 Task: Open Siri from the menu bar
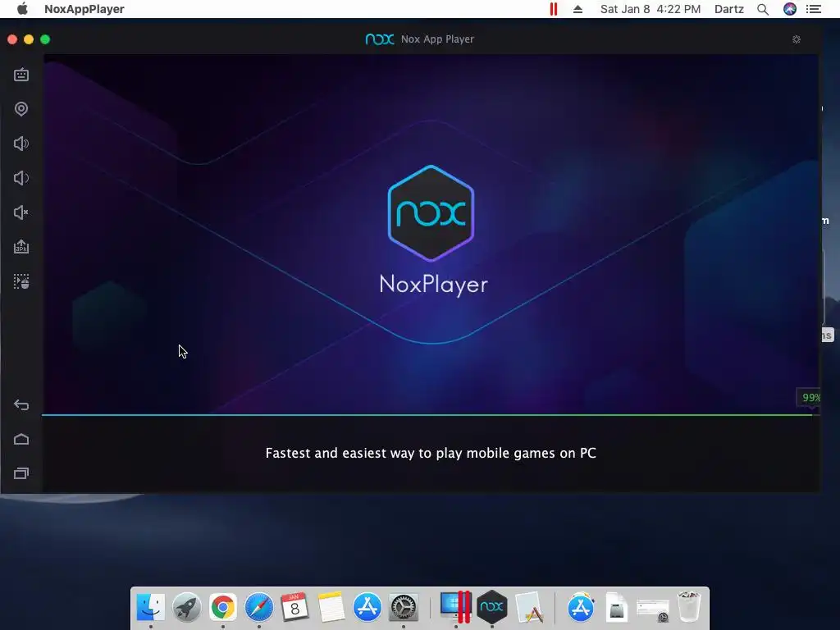pos(790,9)
